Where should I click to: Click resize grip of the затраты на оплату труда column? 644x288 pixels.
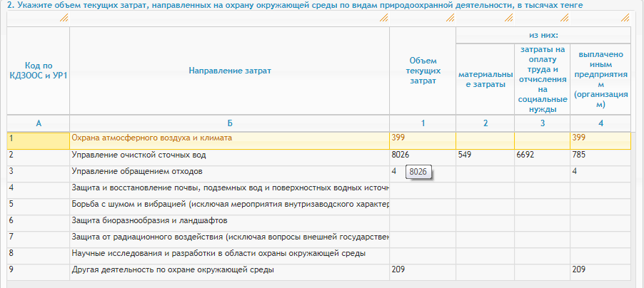pos(565,18)
